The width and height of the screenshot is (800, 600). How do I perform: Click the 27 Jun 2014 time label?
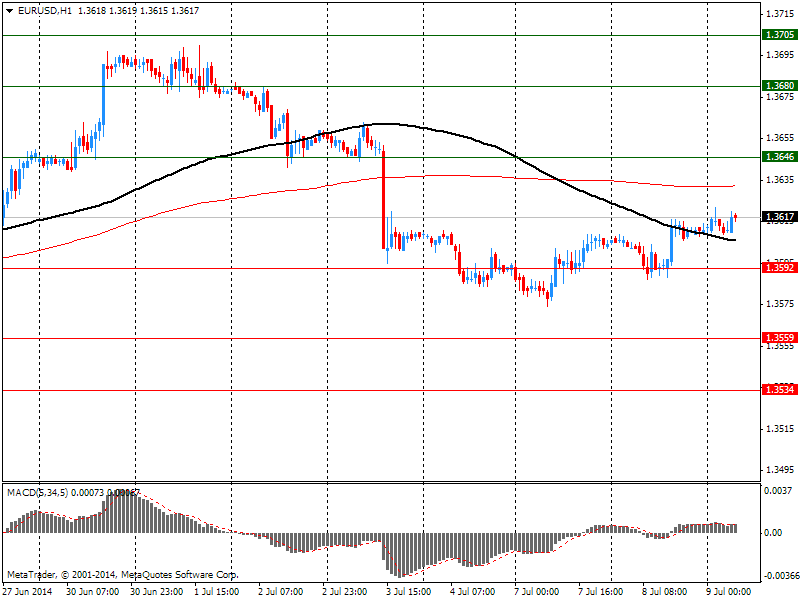(x=28, y=592)
